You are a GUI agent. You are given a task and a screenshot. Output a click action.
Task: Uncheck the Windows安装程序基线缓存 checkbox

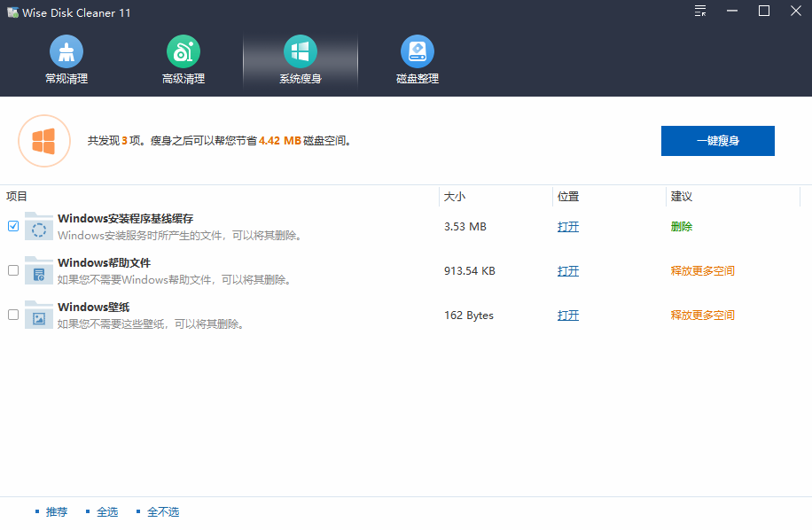13,226
